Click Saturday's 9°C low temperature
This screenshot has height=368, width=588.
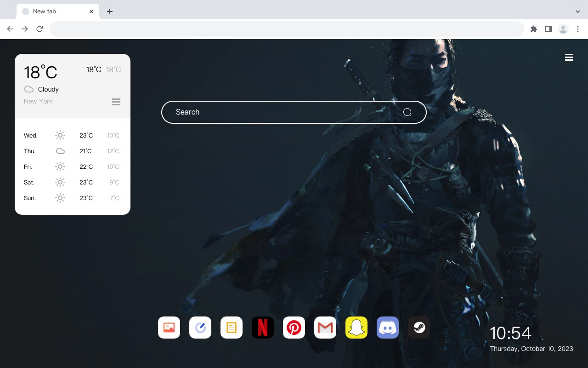(x=114, y=182)
